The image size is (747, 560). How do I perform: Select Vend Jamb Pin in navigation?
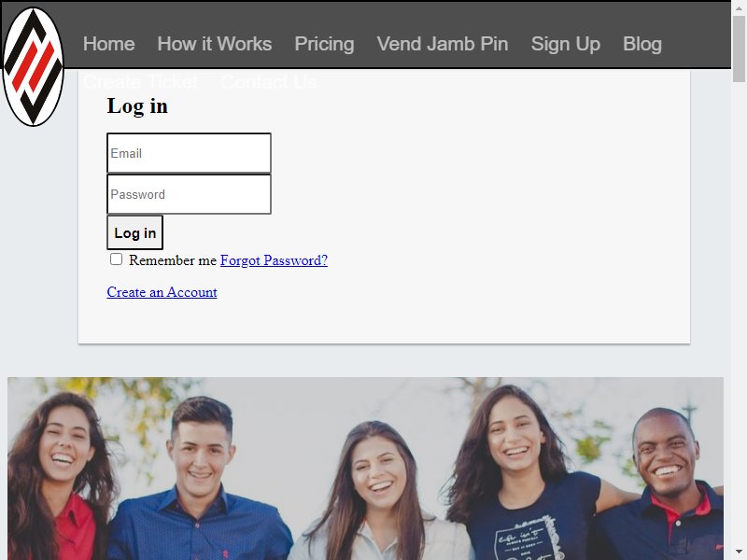click(443, 44)
